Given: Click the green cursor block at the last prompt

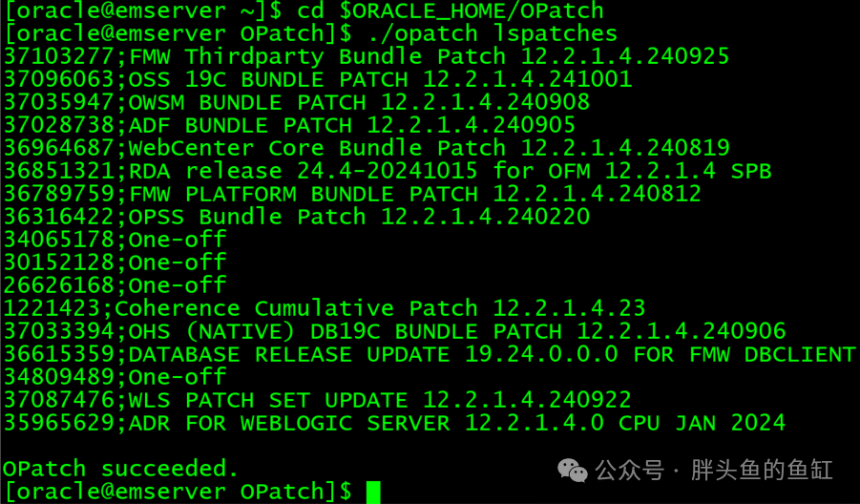Looking at the screenshot, I should click(373, 492).
